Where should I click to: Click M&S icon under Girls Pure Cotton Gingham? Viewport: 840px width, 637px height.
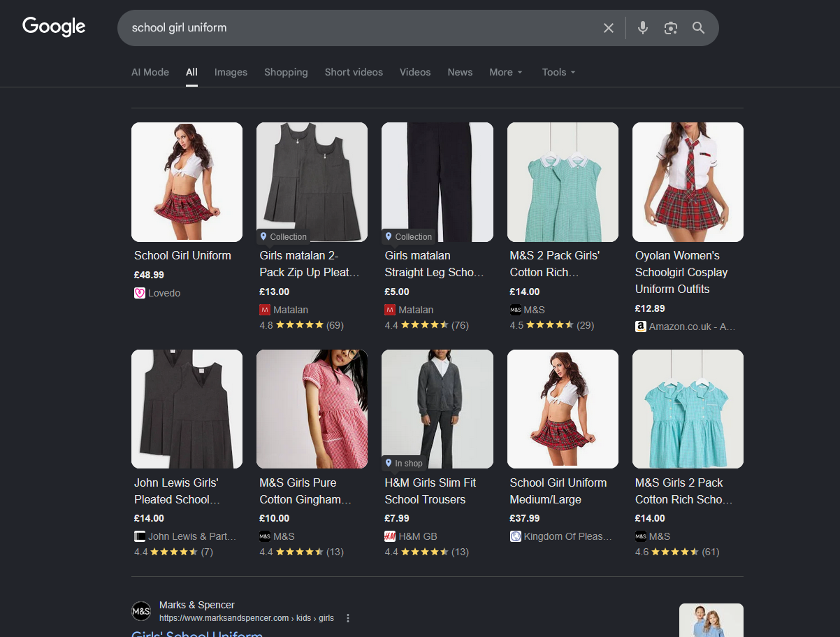(x=265, y=536)
